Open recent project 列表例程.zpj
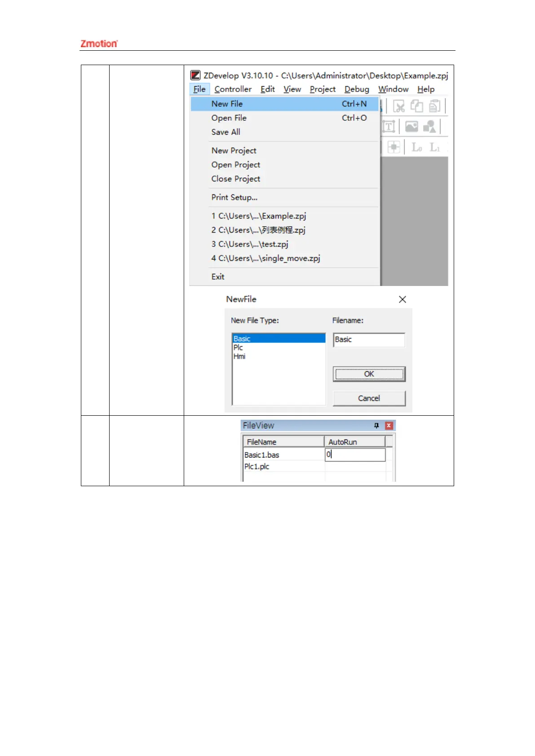Image resolution: width=535 pixels, height=756 pixels. pos(285,230)
